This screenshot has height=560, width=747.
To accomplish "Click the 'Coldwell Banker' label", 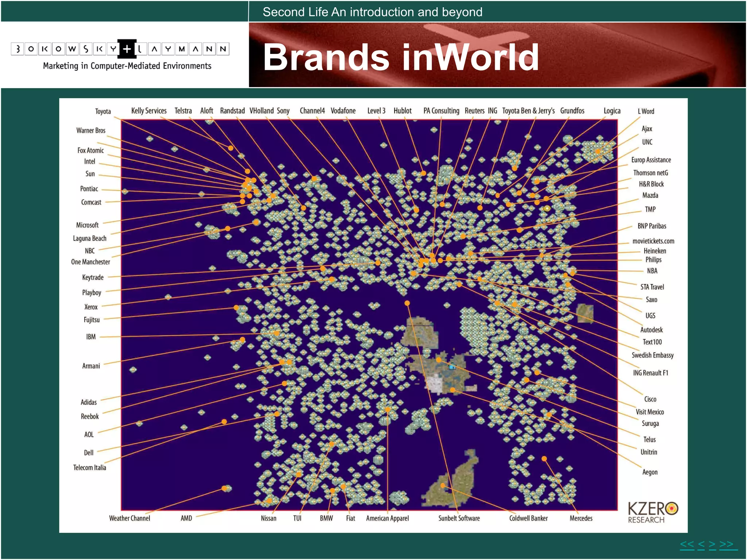I will pyautogui.click(x=529, y=518).
